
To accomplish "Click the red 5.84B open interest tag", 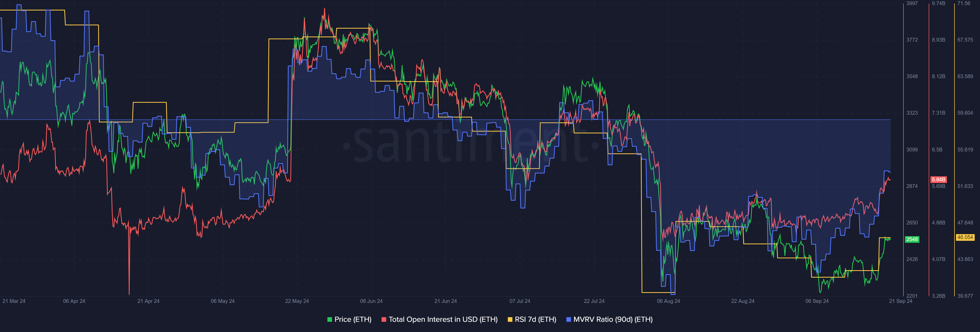I will (939, 179).
